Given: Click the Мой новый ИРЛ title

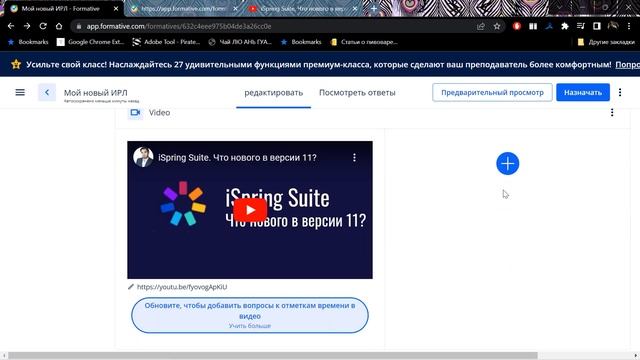Looking at the screenshot, I should (x=96, y=93).
